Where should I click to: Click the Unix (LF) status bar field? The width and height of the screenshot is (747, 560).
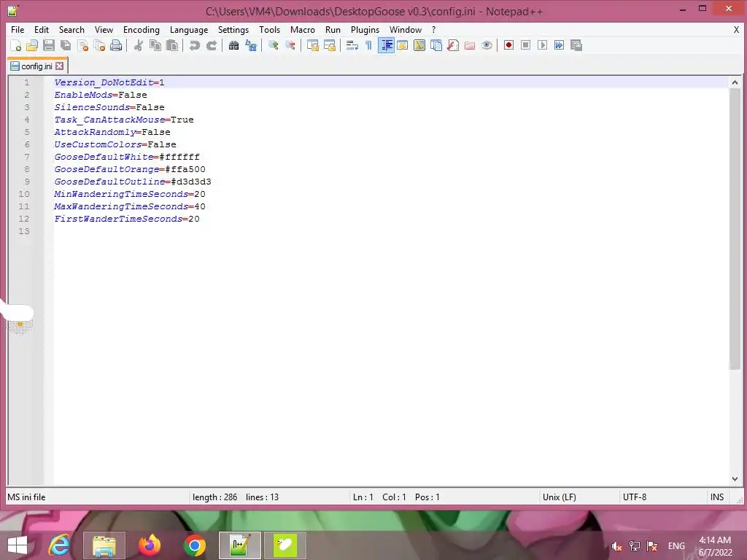point(560,497)
